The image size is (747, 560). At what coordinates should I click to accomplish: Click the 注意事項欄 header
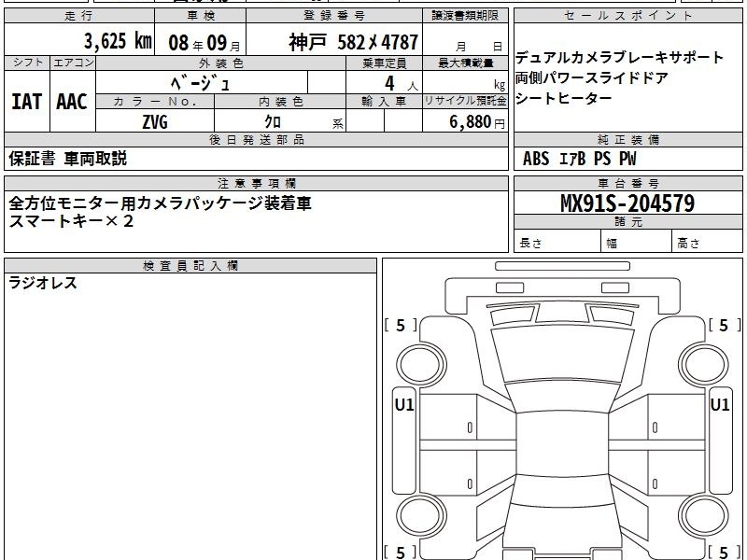[x=256, y=184]
